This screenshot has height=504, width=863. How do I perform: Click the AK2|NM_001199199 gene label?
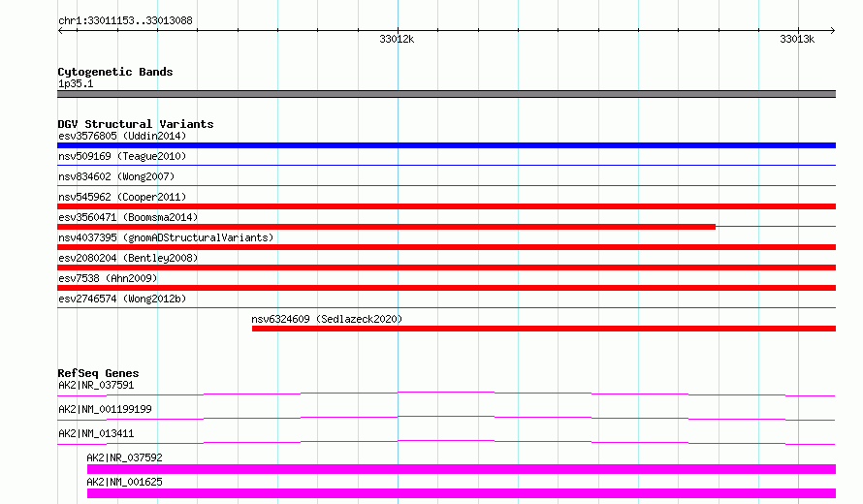click(105, 409)
